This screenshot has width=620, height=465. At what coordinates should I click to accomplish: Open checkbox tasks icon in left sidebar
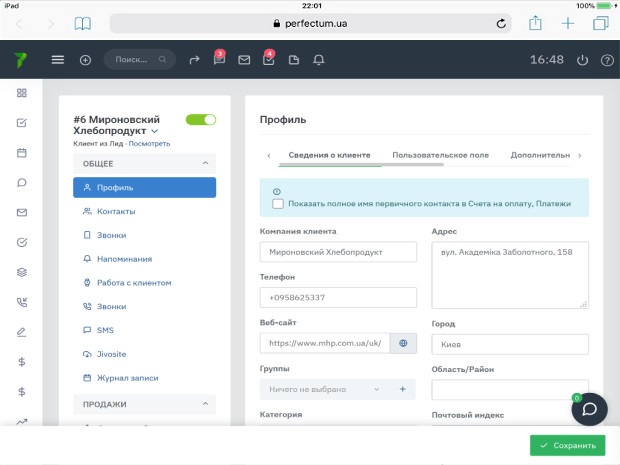[22, 123]
